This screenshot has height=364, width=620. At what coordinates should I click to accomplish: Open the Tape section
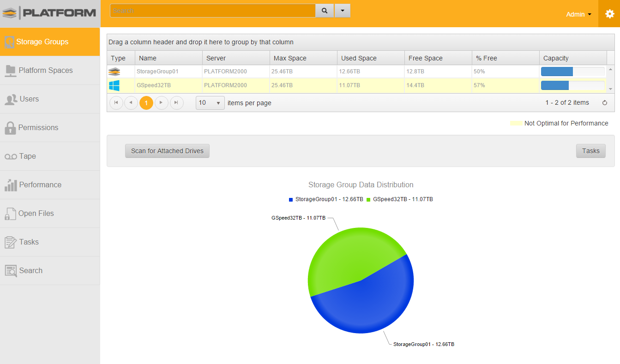[50, 156]
